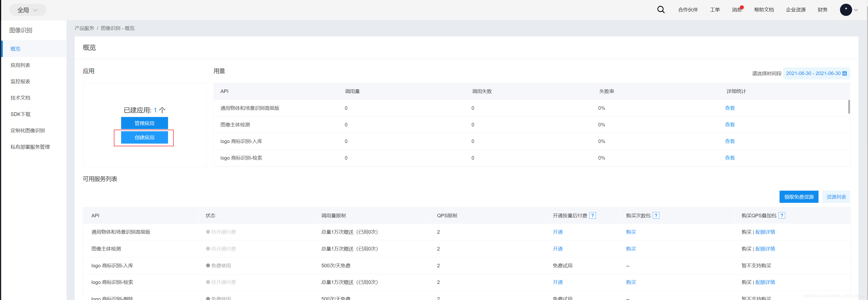The image size is (868, 300).
Task: Open 监控报表 in the sidebar
Action: [20, 81]
